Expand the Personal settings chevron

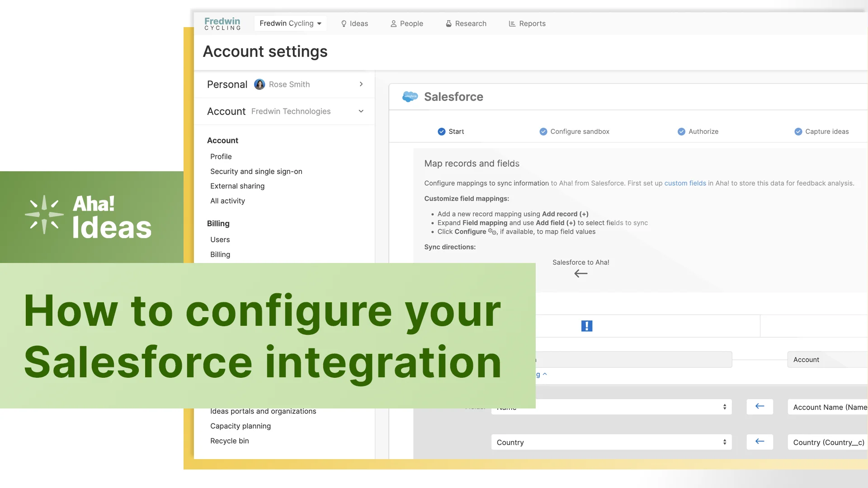coord(361,84)
